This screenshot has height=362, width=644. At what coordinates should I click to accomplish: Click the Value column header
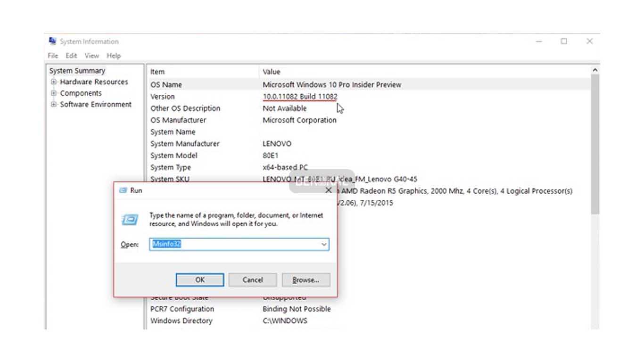[x=425, y=72]
